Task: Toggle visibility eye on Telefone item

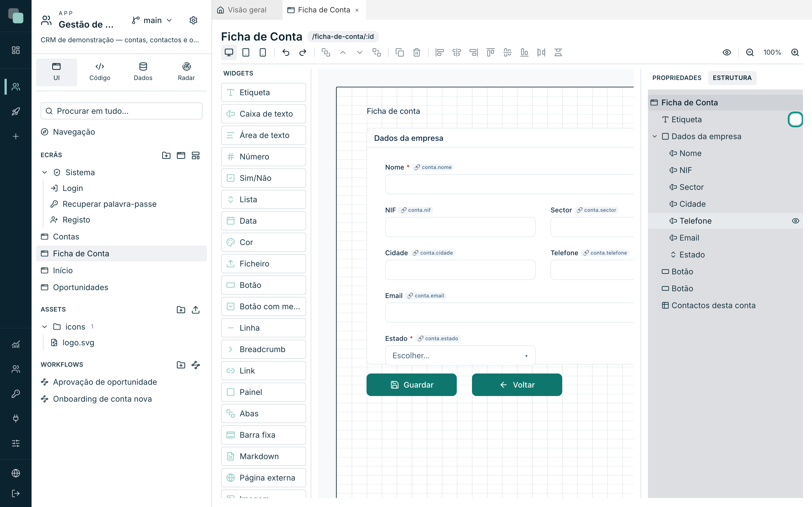Action: (x=796, y=221)
